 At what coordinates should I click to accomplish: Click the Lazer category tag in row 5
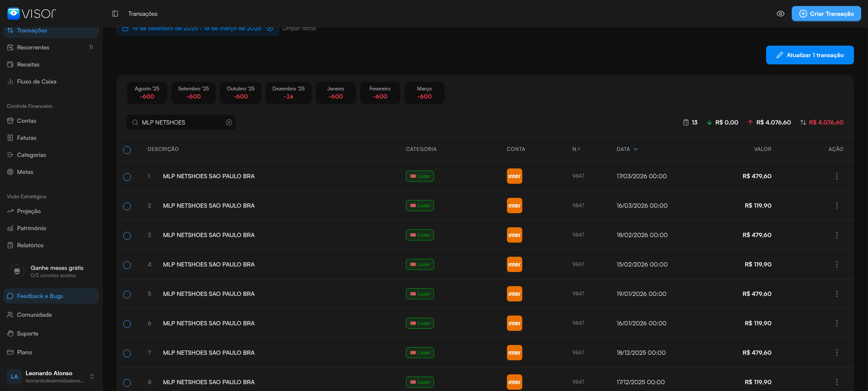point(420,294)
